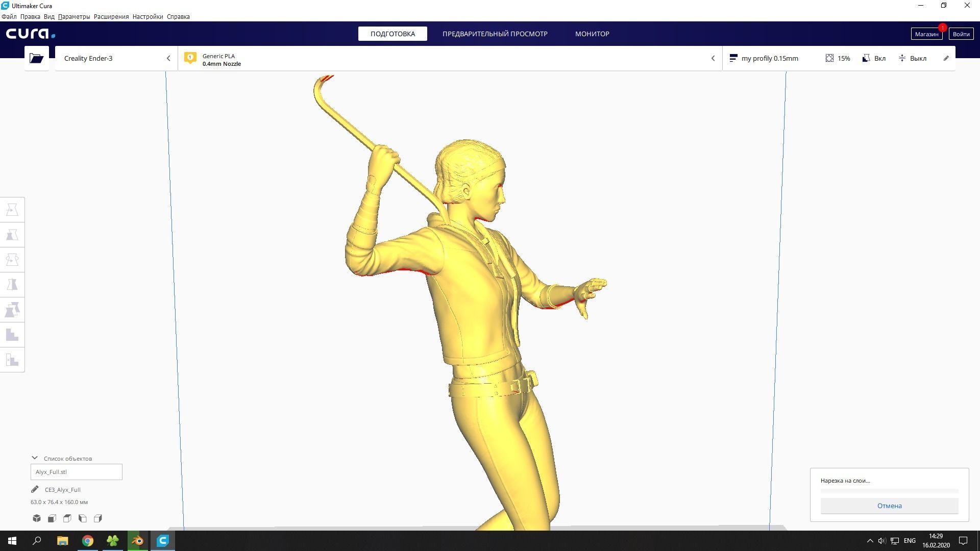Screen dimensions: 980x551
Task: Open the Настройки menu
Action: click(148, 16)
